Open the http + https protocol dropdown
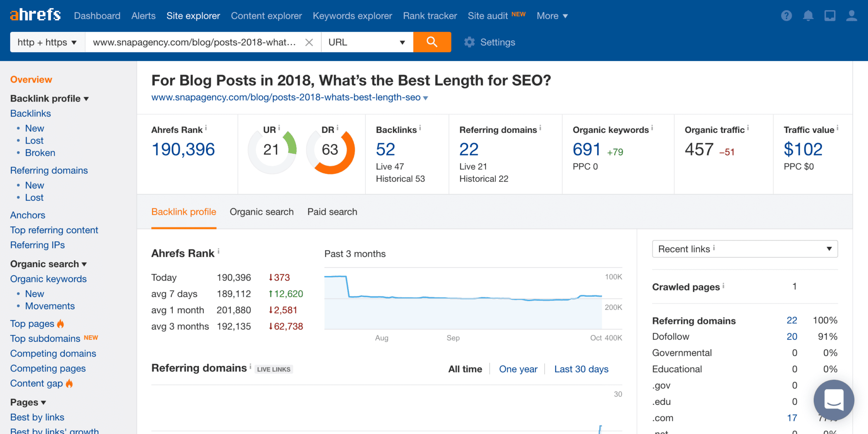The image size is (868, 434). [47, 42]
